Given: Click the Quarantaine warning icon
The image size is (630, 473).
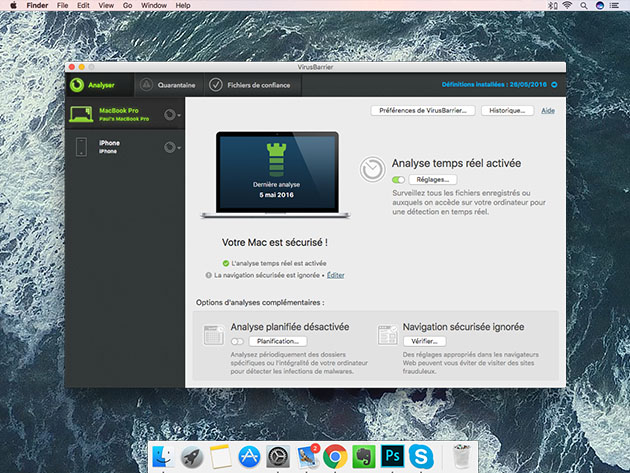Looking at the screenshot, I should coord(146,85).
